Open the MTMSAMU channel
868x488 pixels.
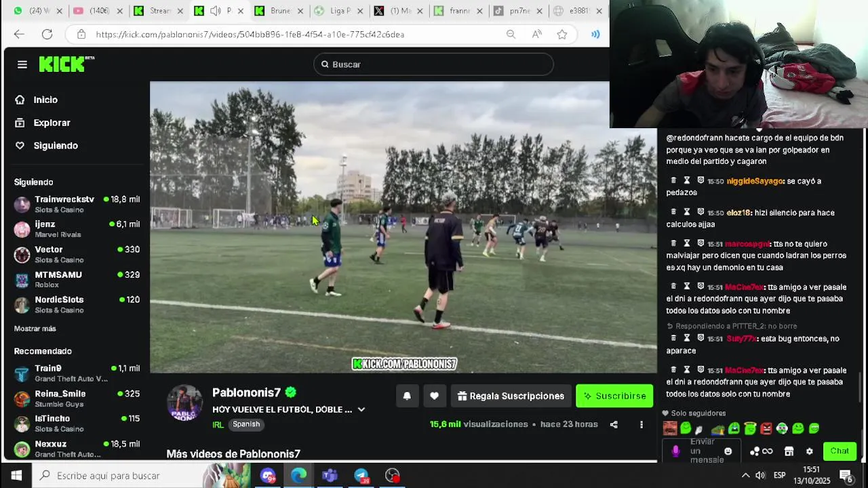(x=77, y=279)
